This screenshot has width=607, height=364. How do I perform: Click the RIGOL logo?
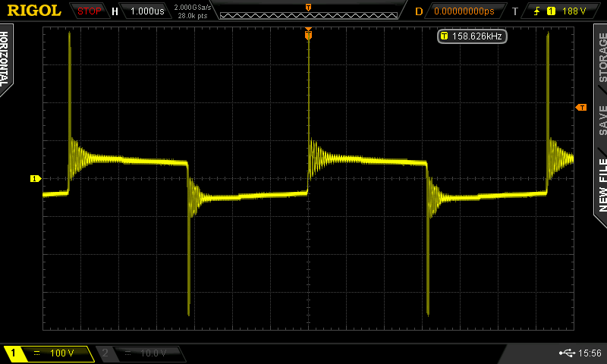[x=34, y=11]
